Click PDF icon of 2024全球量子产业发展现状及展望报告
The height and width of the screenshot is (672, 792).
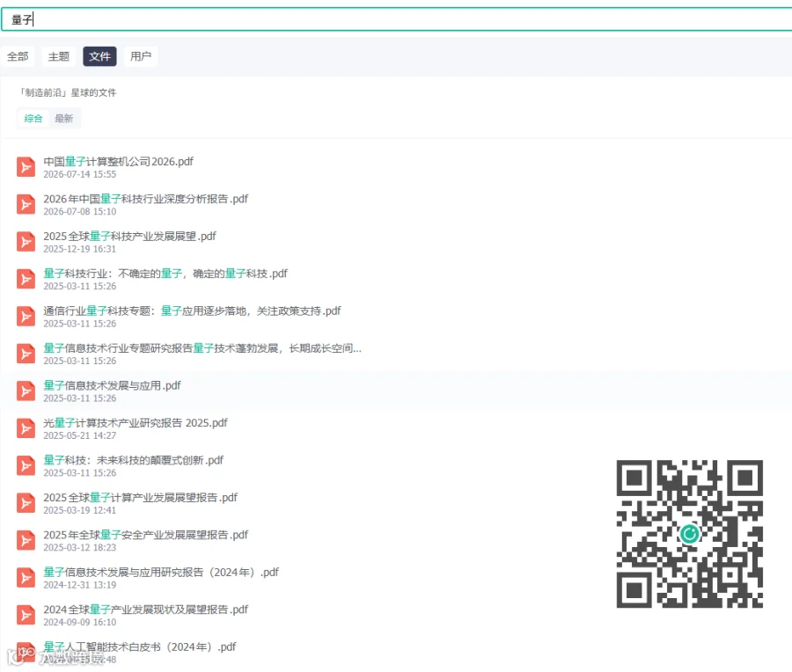26,616
